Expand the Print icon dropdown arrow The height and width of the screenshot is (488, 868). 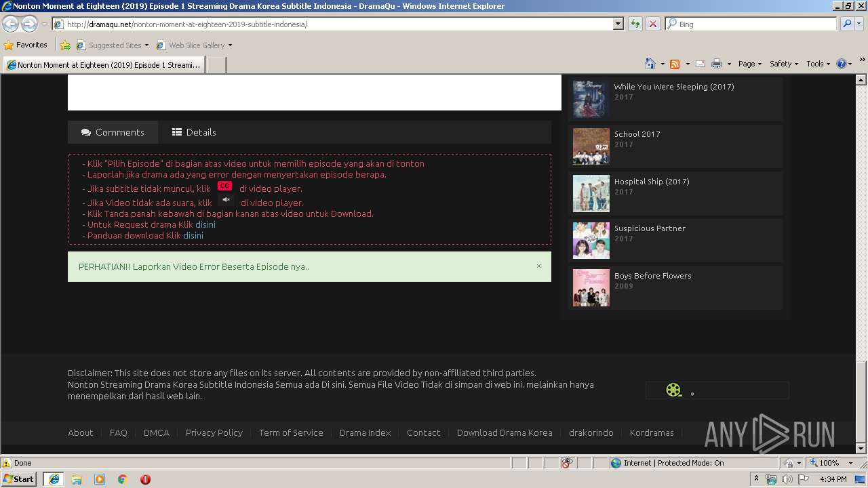tap(729, 64)
